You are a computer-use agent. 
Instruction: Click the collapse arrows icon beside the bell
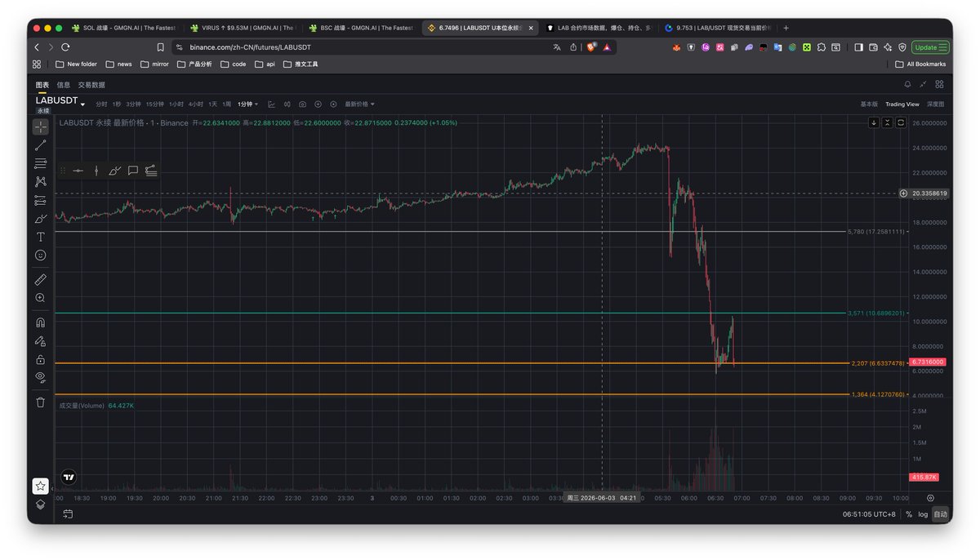pyautogui.click(x=923, y=84)
